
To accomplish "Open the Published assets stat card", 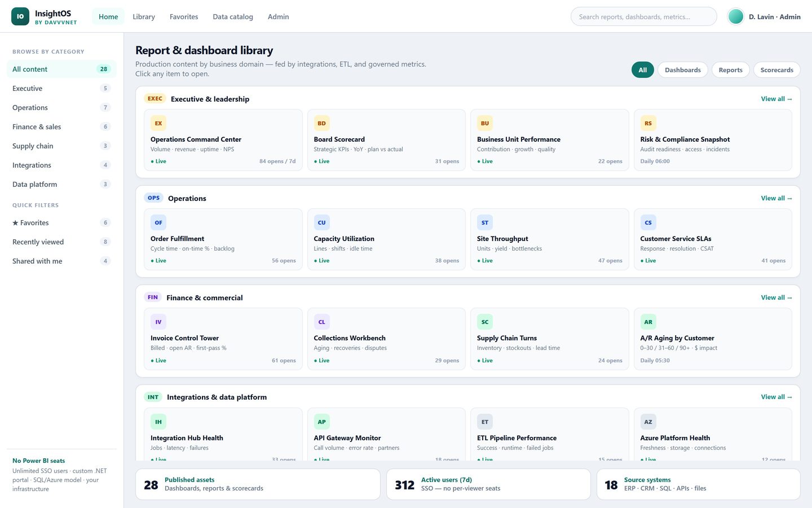I will 258,484.
